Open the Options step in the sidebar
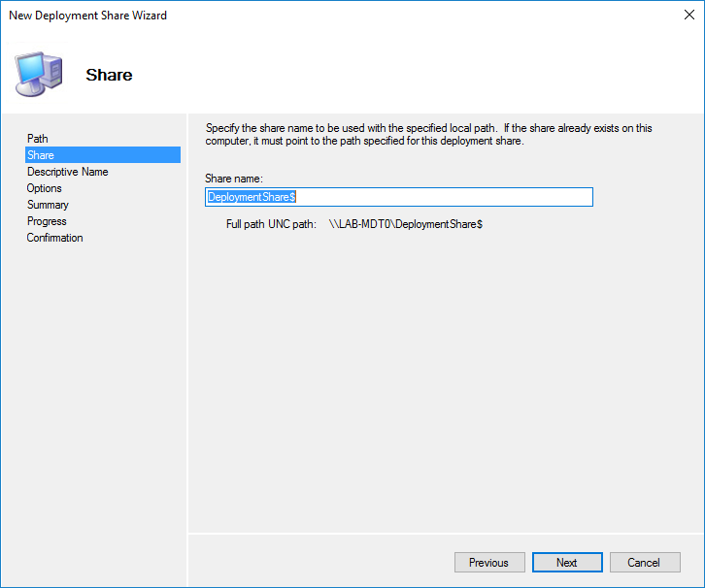 [x=45, y=188]
